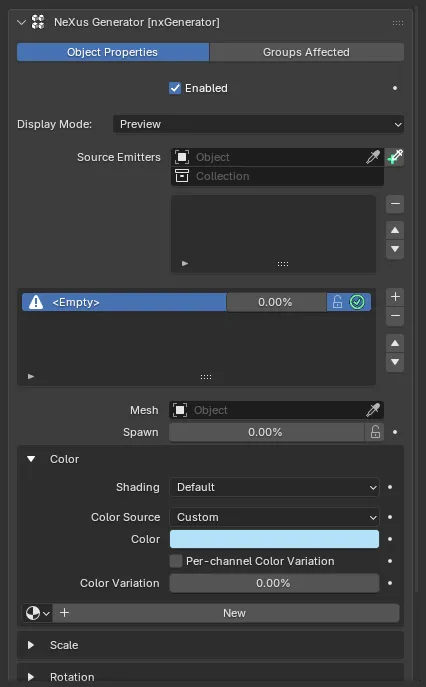Toggle the lock icon on <Empty> row
This screenshot has width=426, height=687.
pyautogui.click(x=337, y=302)
